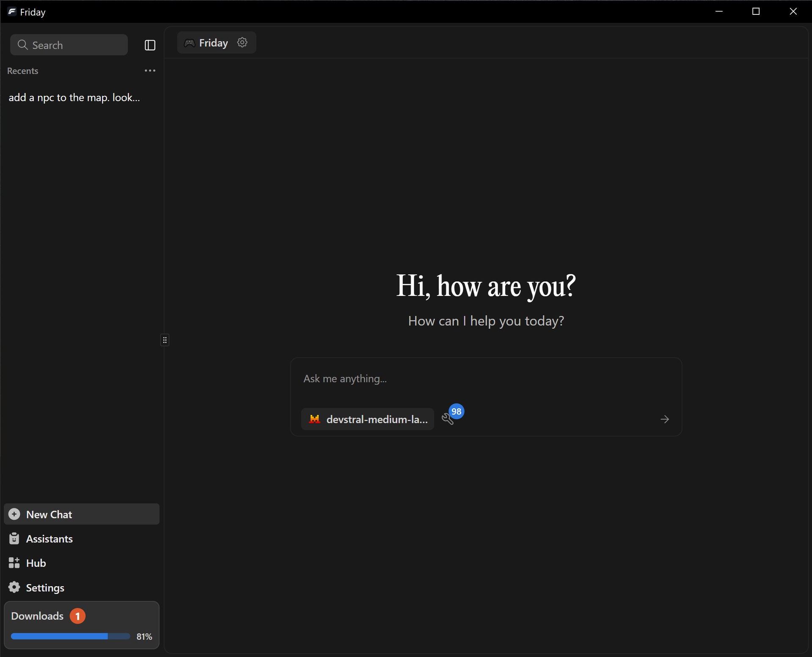Expand the devstral-medium model dropdown

click(367, 419)
